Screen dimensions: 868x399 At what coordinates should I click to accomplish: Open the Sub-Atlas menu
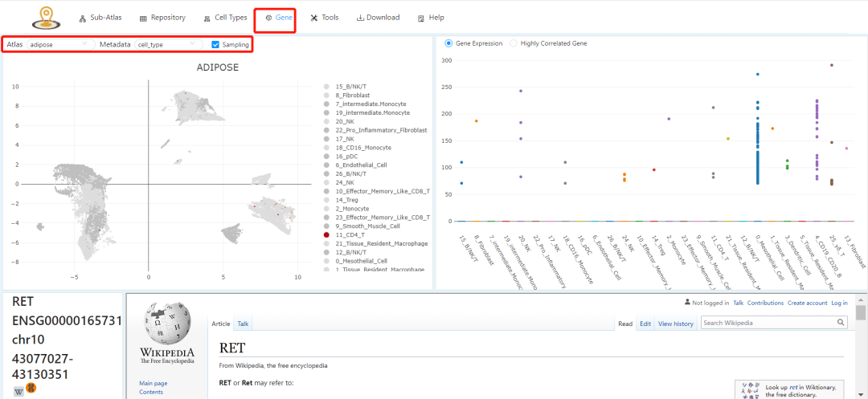coord(100,18)
